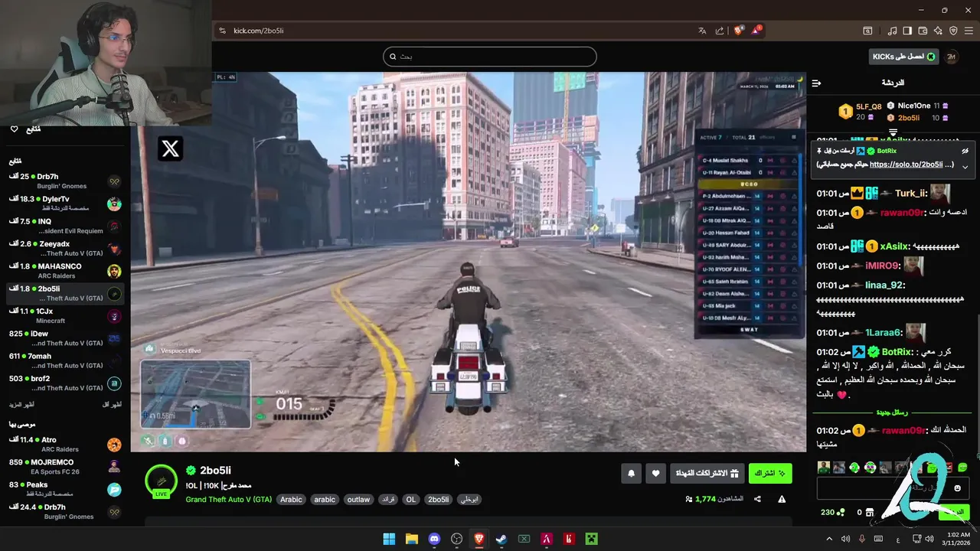Viewport: 980px width, 551px height.
Task: Select the قراند tag
Action: [388, 500]
